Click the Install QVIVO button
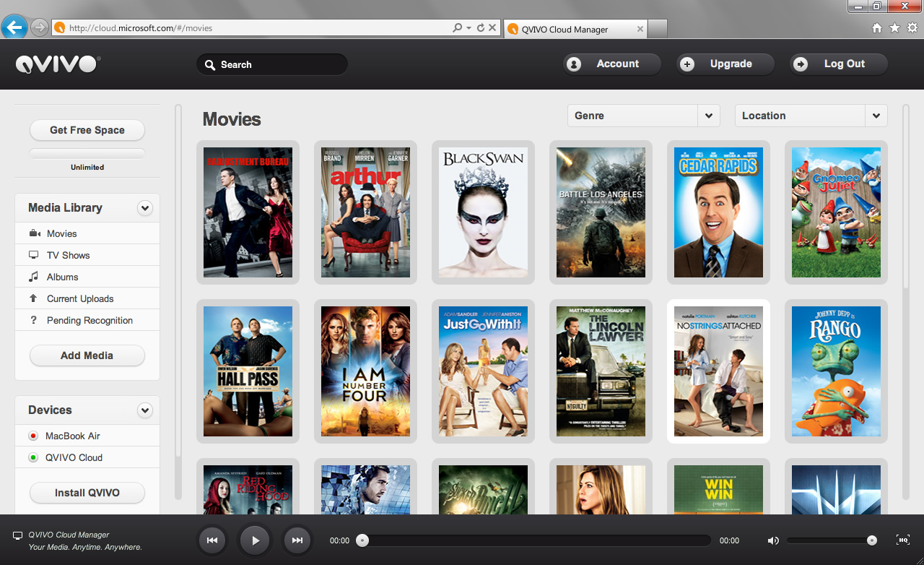The height and width of the screenshot is (565, 924). tap(87, 493)
